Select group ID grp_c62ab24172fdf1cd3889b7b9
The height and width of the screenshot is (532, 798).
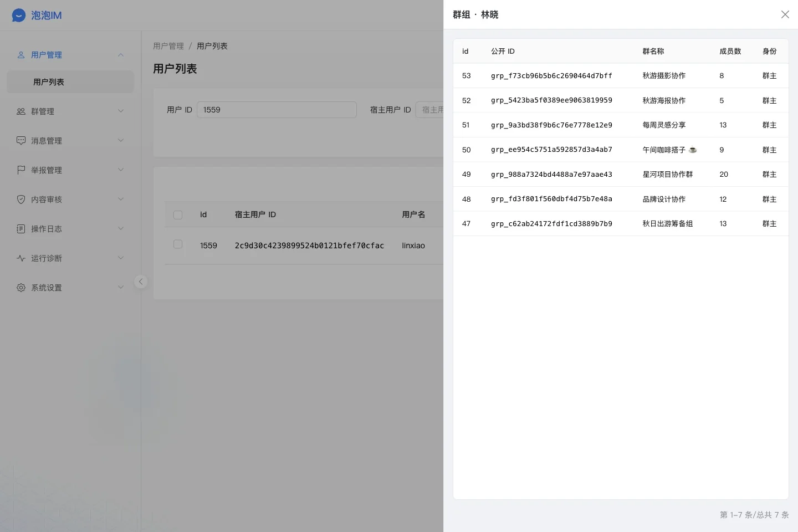(x=551, y=224)
